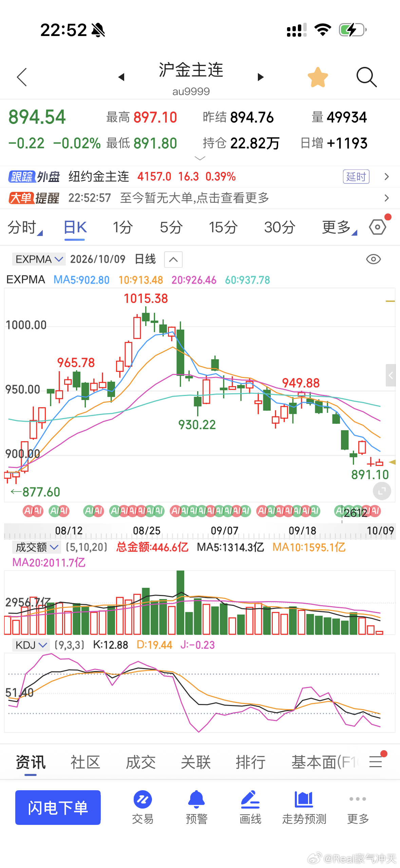
Task: Open 走势预测 trend forecast icon
Action: coord(304,808)
